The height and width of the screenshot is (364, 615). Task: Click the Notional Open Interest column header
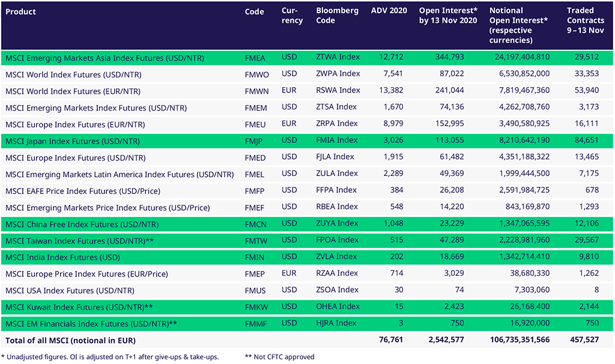click(x=519, y=25)
